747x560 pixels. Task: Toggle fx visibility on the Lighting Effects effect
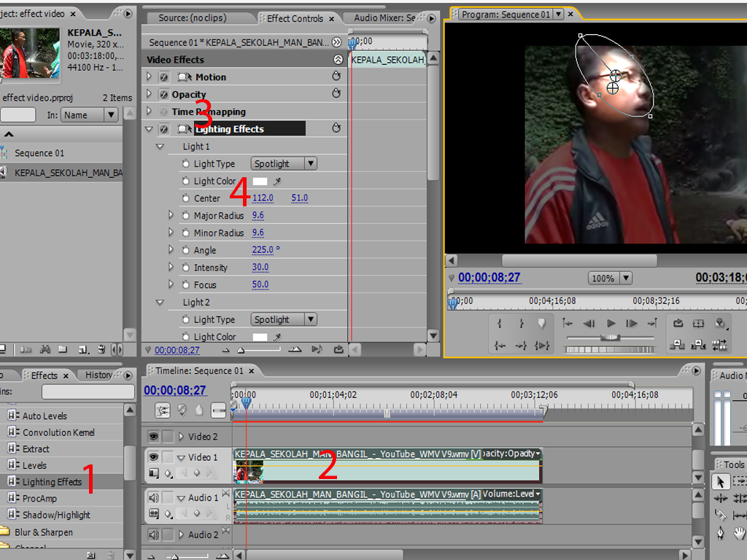point(162,128)
